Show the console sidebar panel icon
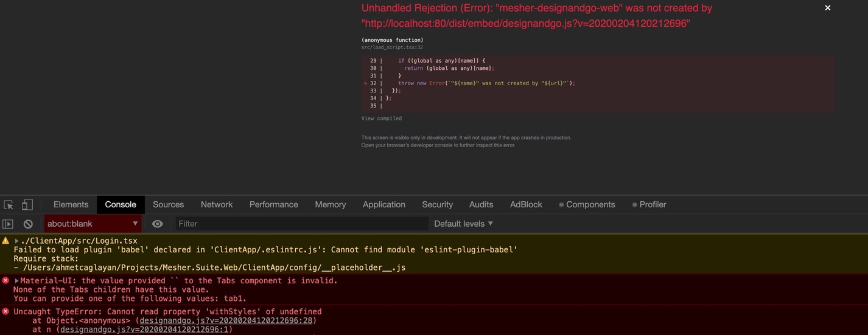Screen dimensions: 868x335 coord(8,224)
